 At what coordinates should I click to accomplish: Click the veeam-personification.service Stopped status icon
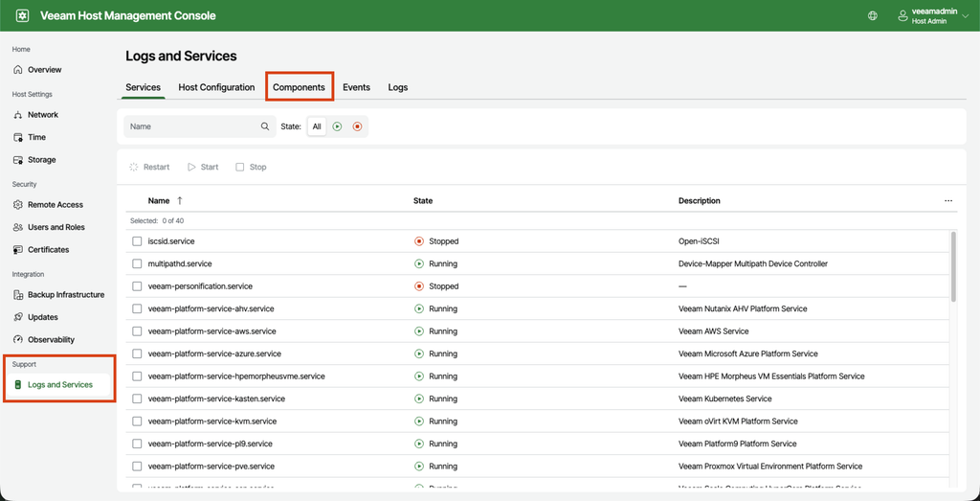click(x=419, y=286)
